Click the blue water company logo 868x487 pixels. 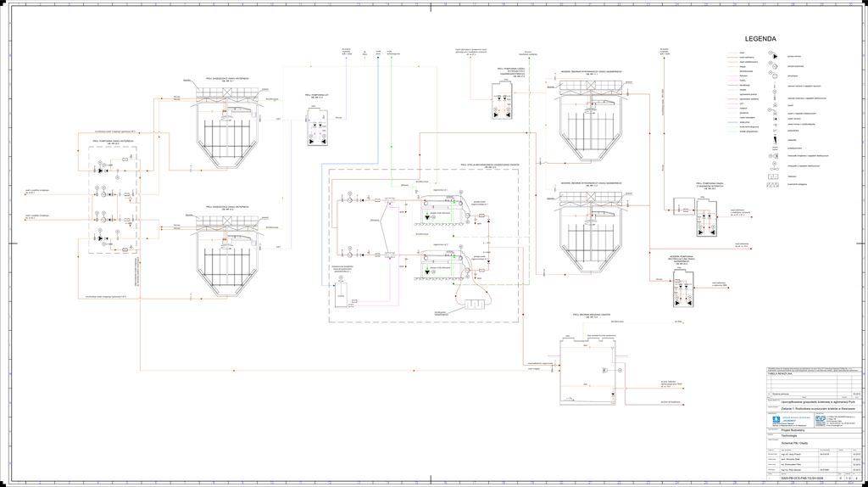tap(776, 419)
